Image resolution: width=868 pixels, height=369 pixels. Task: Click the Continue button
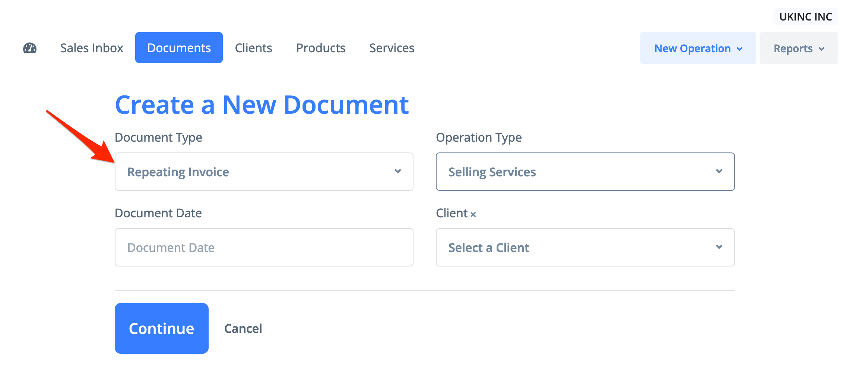162,328
